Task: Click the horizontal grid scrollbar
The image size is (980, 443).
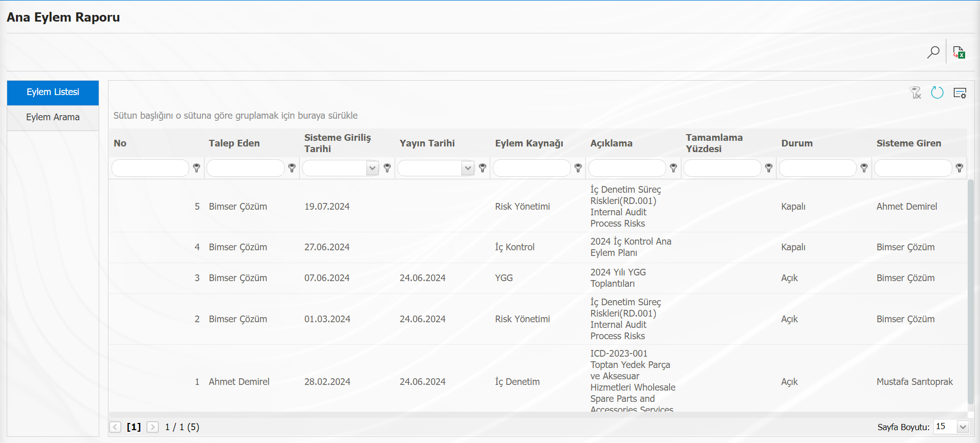Action: pyautogui.click(x=538, y=415)
